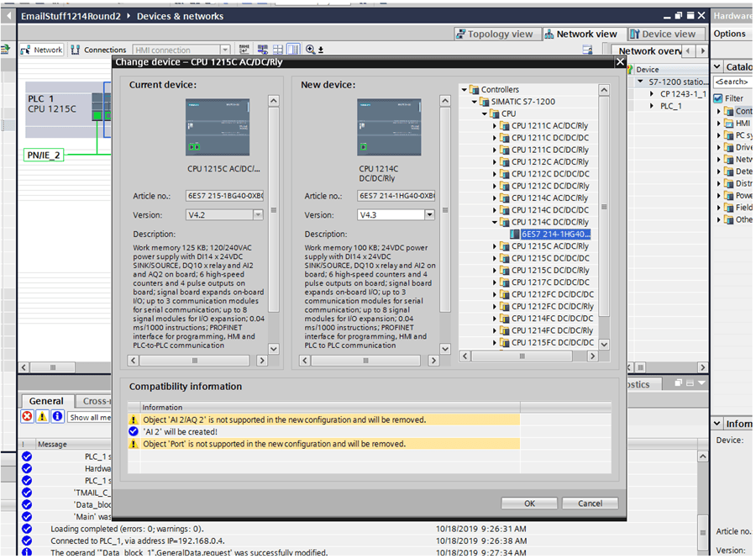Select the General tab in the info panel
756x559 pixels.
pos(46,401)
